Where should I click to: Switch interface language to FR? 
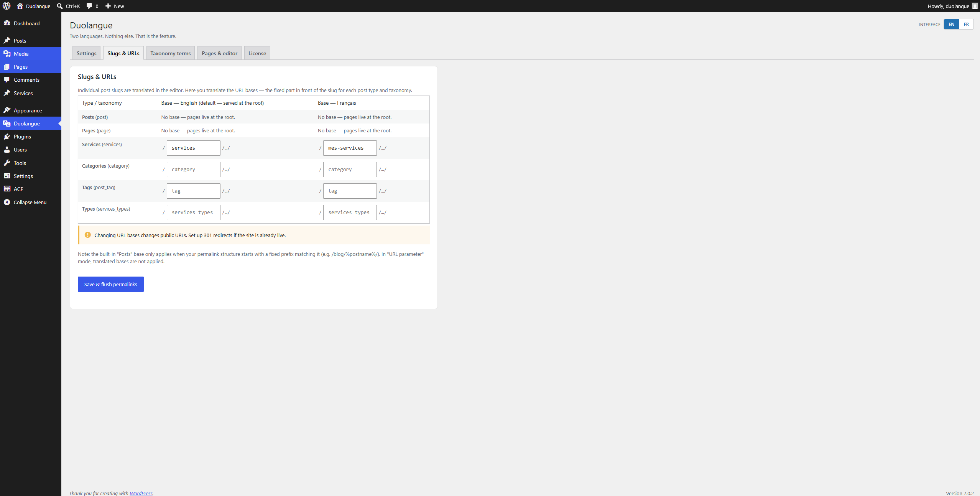[x=966, y=24]
